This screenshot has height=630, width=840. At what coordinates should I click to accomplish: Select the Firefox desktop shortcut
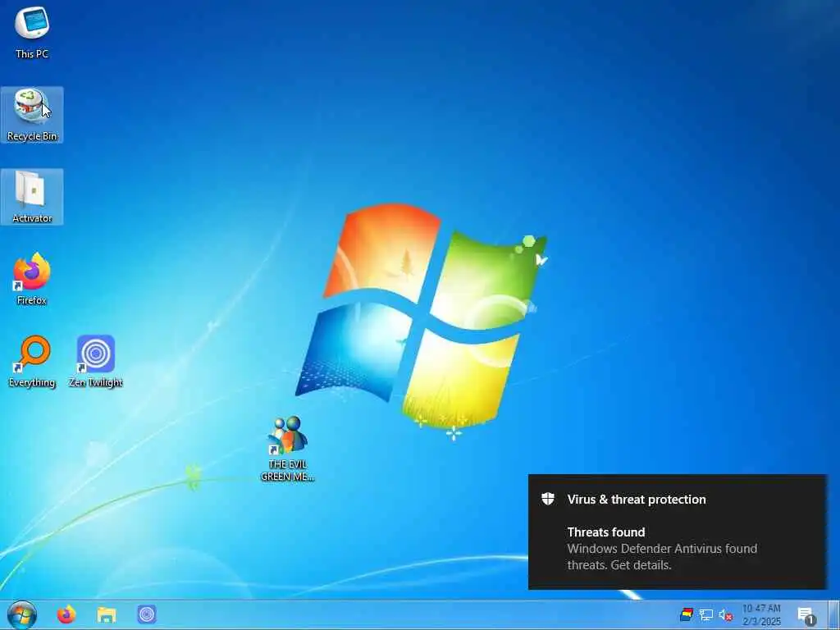point(32,279)
